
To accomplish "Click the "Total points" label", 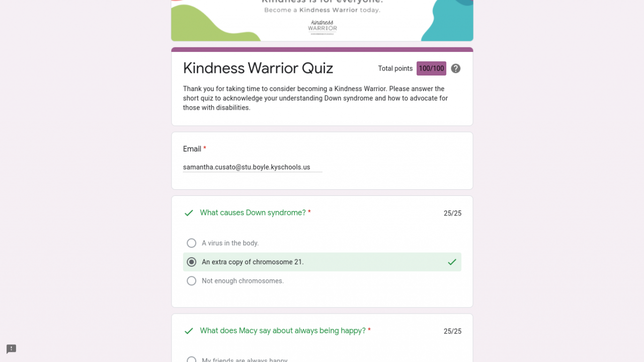I will (x=395, y=68).
